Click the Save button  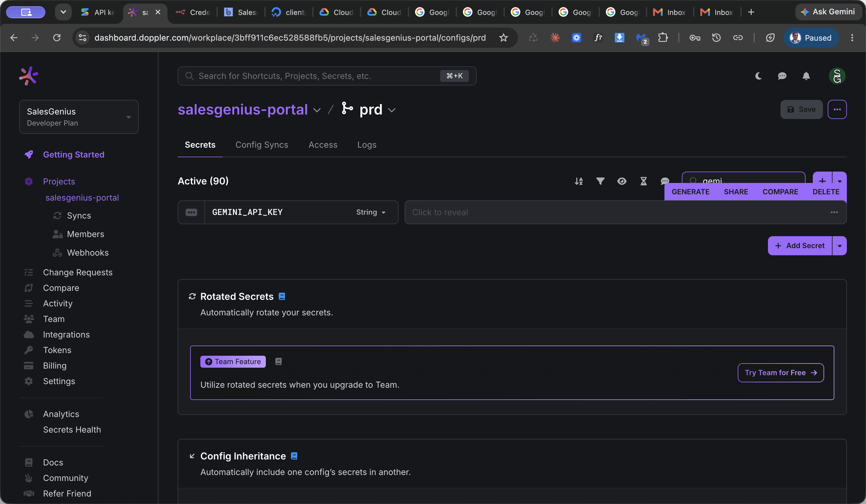pos(801,109)
